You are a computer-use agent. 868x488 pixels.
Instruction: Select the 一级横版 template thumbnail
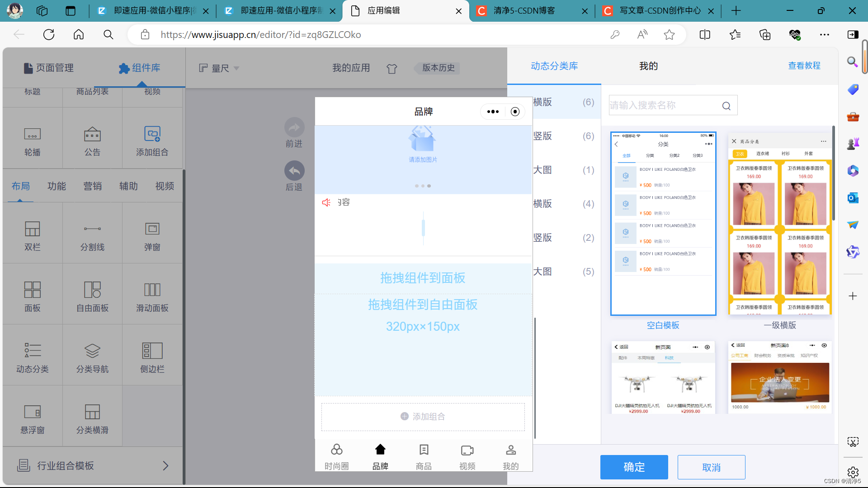pos(780,224)
